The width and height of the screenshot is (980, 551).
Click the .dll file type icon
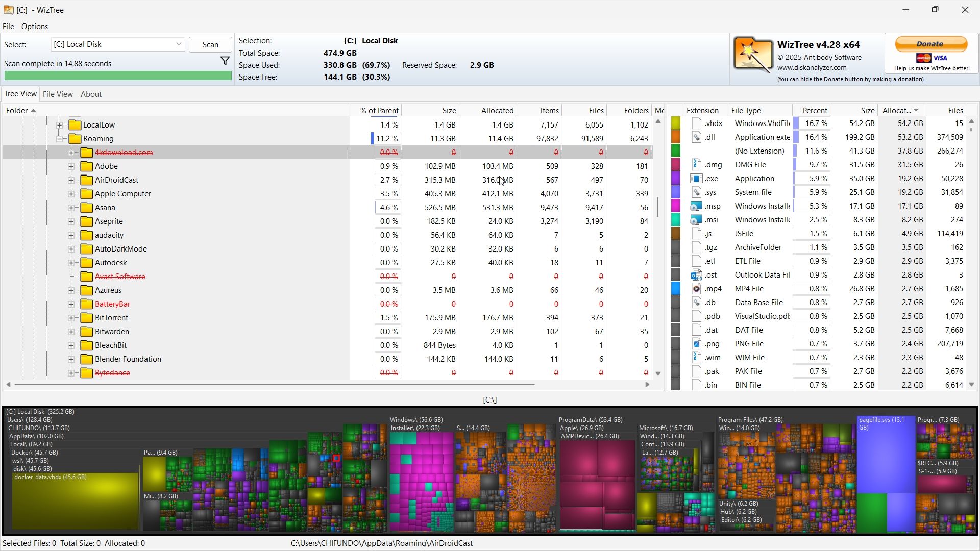[x=696, y=137]
